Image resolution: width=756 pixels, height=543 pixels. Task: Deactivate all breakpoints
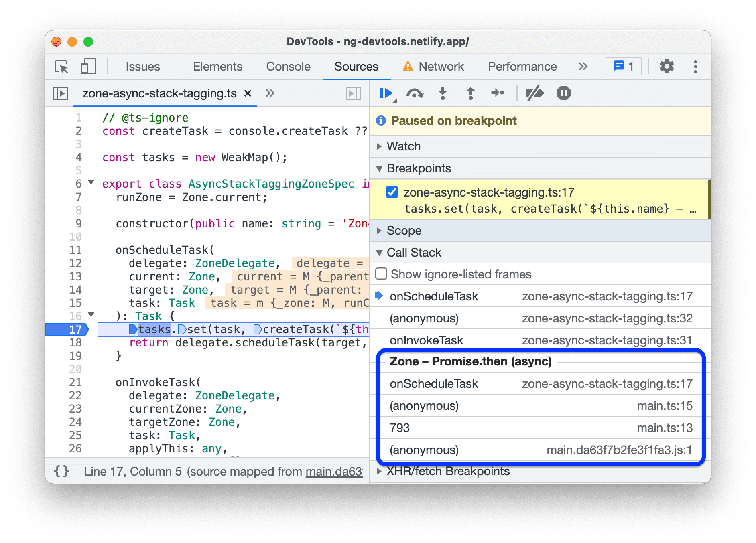coord(535,93)
